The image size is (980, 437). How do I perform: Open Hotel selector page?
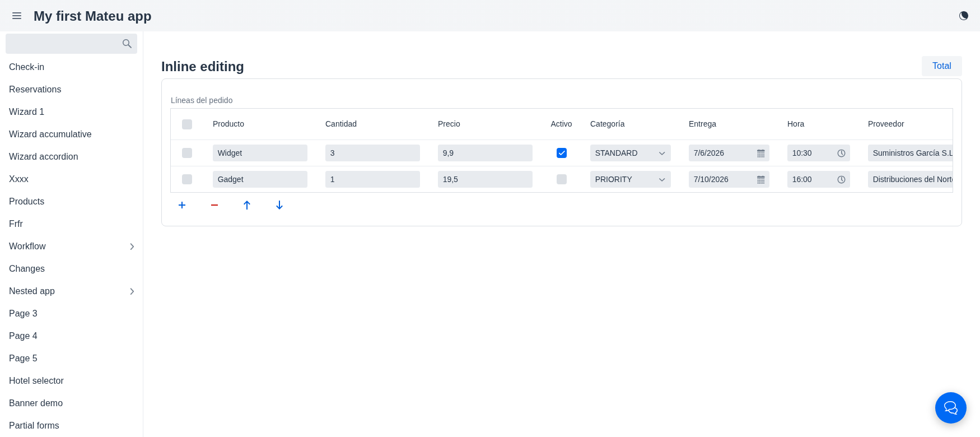point(36,380)
